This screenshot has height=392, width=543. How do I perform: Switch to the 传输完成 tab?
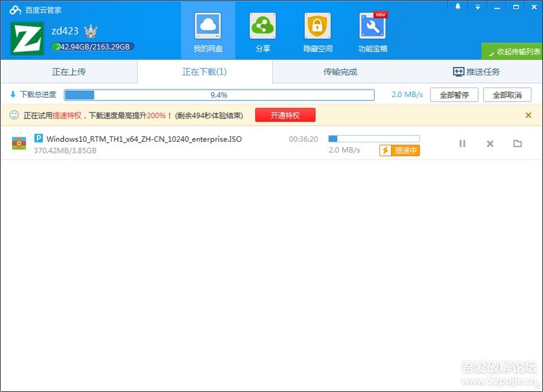click(x=340, y=72)
